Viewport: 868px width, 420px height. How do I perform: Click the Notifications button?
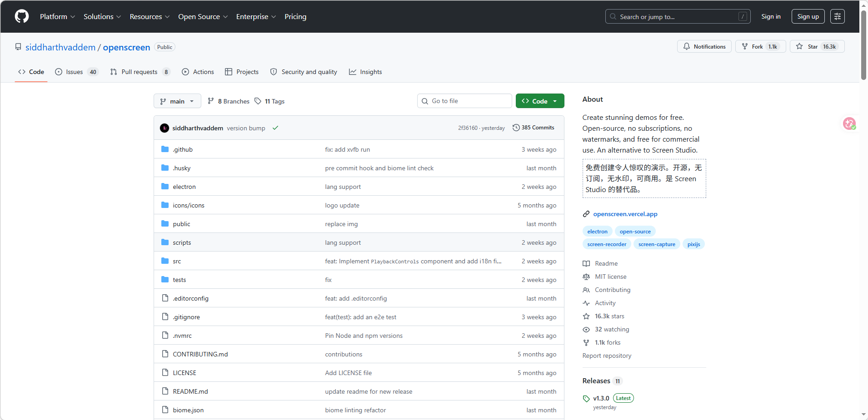[704, 46]
